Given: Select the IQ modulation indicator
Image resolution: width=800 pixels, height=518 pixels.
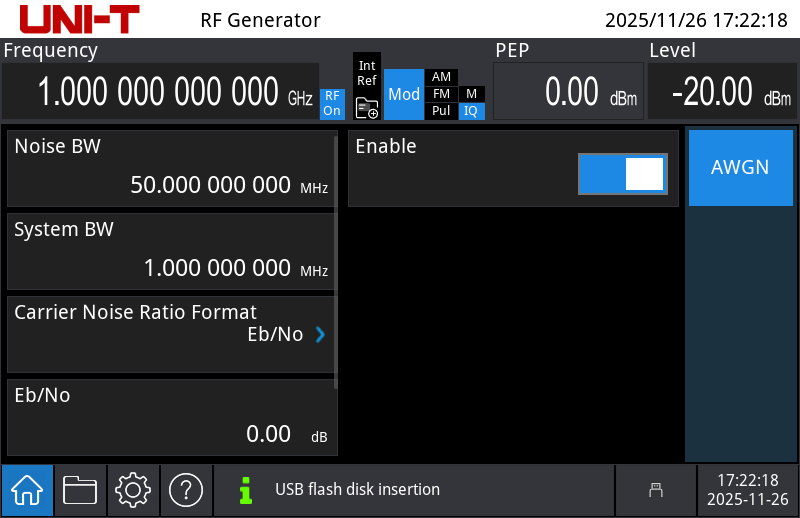Looking at the screenshot, I should [471, 111].
